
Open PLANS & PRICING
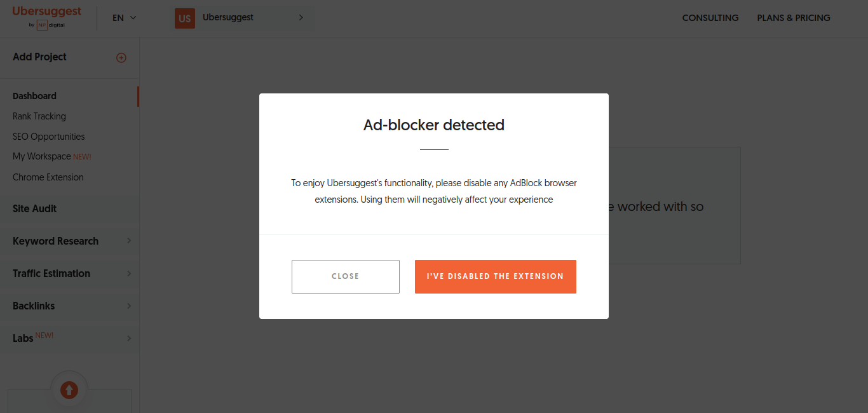point(793,18)
